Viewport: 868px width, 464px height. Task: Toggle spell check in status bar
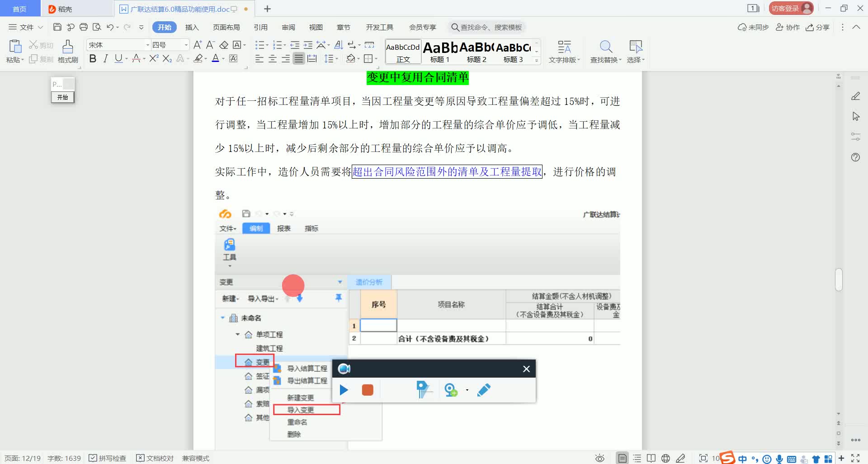coord(107,458)
